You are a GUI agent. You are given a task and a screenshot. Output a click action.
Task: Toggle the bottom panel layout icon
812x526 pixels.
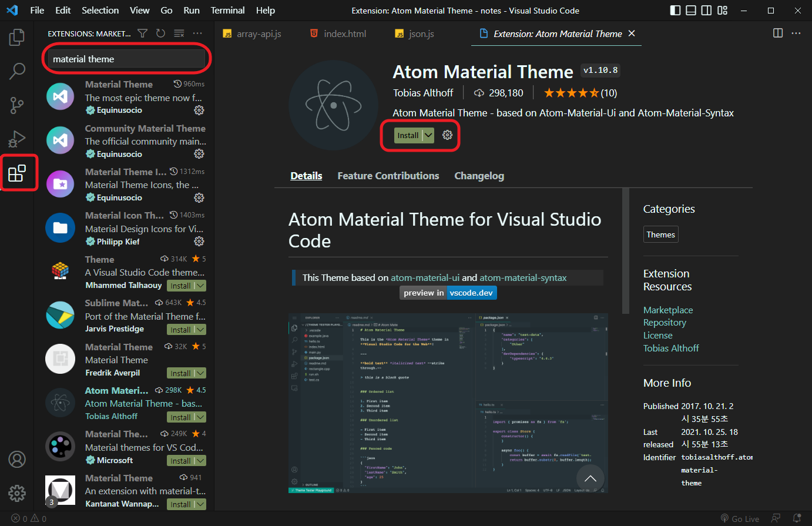(x=691, y=11)
